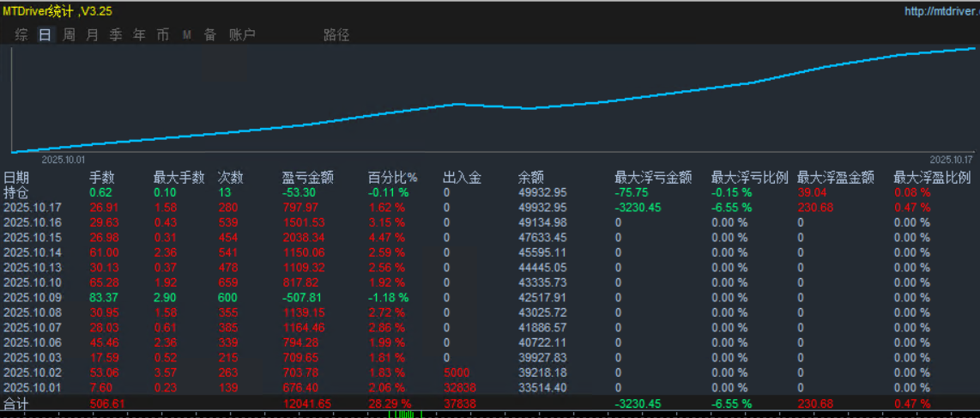
Task: Click the 37838 total deposit value
Action: pyautogui.click(x=459, y=403)
